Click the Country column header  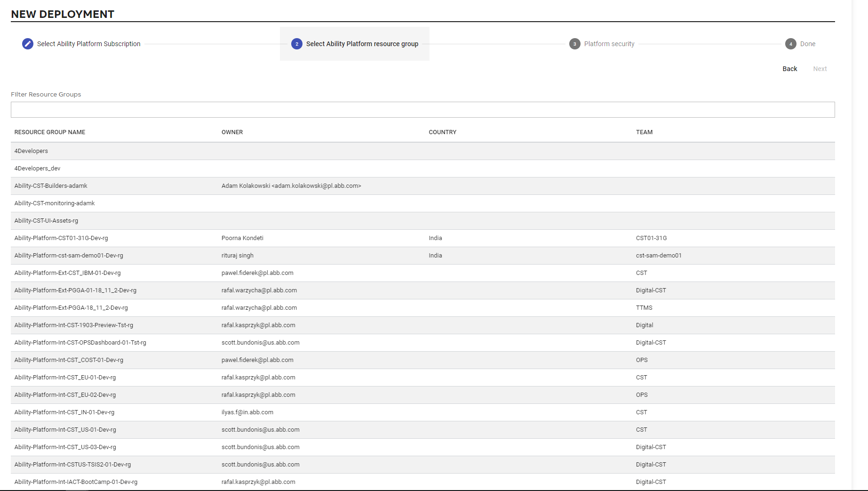(x=443, y=132)
